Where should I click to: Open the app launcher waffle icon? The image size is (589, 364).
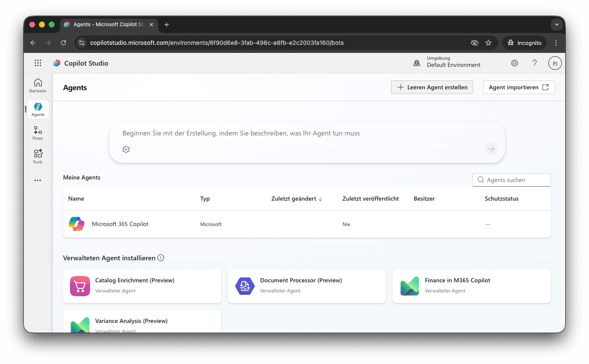[x=38, y=63]
